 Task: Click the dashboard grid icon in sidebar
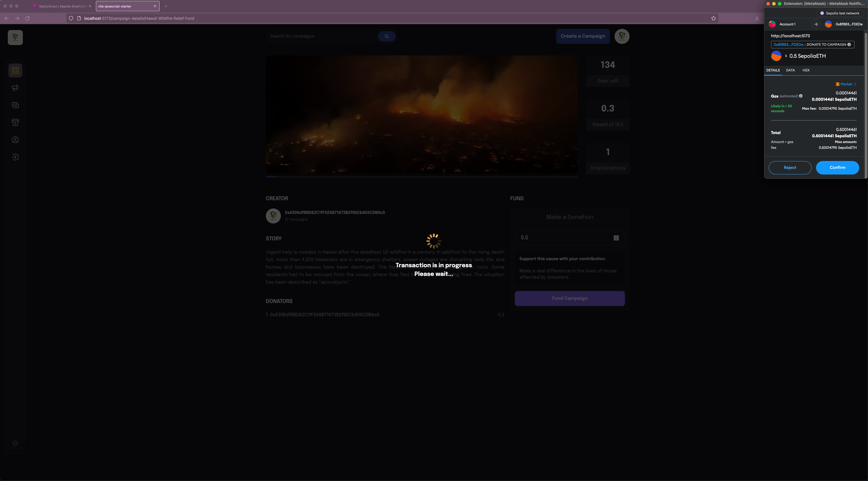15,70
